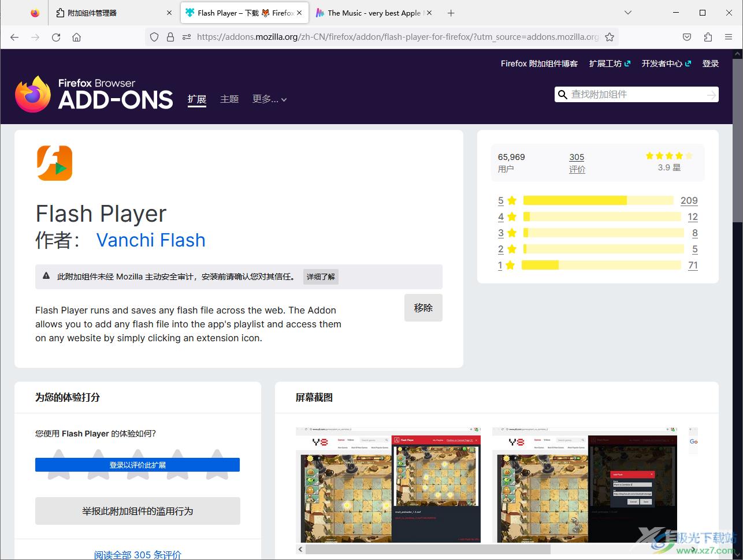The width and height of the screenshot is (743, 560).
Task: Close the 附加组件管理器 tab
Action: pyautogui.click(x=169, y=13)
